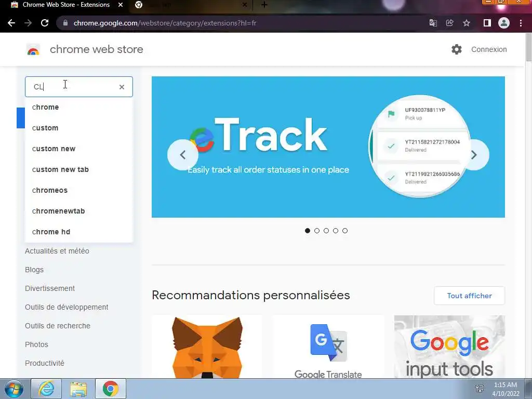Screen dimensions: 532x399
Task: Open a new tab with plus button
Action: (264, 5)
